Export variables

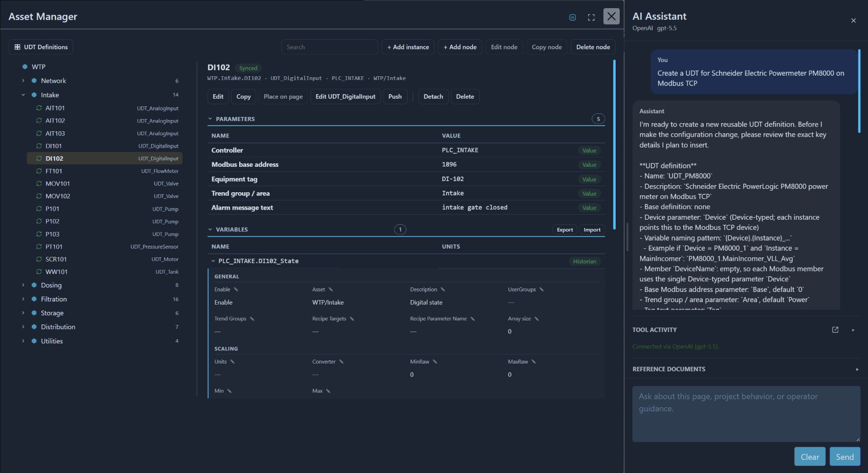[x=565, y=230]
